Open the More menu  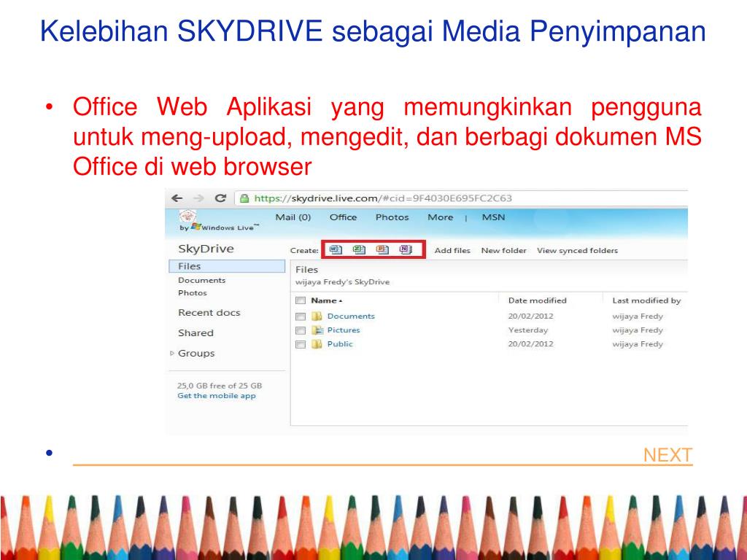[x=440, y=217]
